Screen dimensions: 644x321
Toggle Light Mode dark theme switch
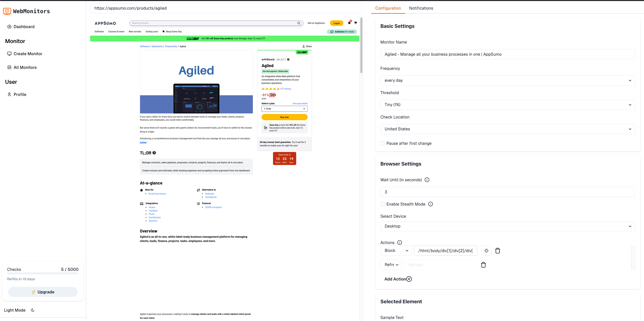pos(32,310)
